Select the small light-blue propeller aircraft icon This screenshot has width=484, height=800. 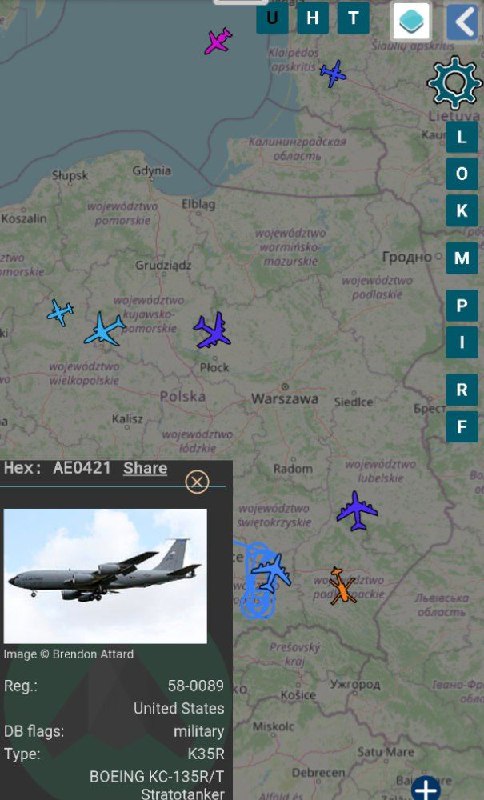60,312
